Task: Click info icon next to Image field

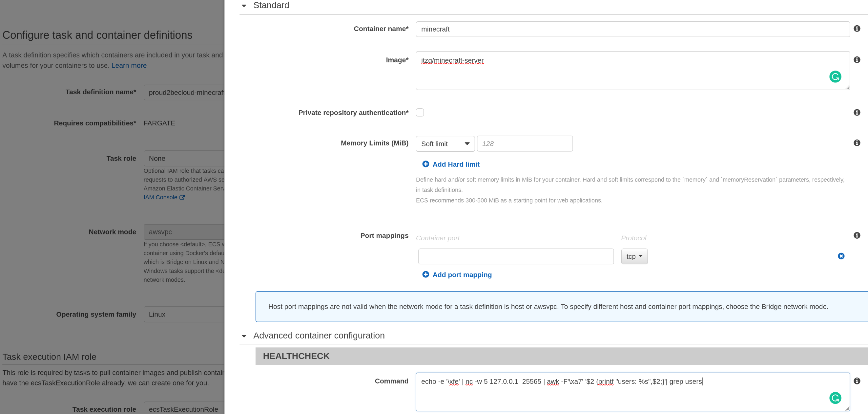Action: [x=857, y=60]
